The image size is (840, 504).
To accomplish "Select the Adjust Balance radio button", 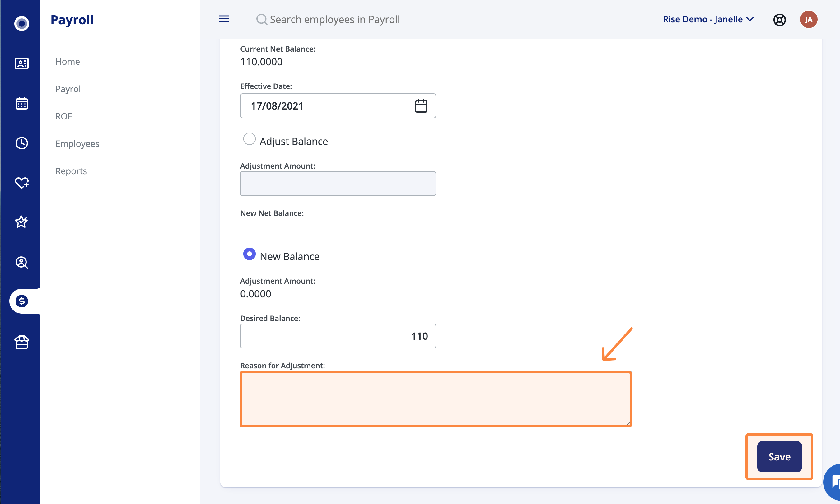I will [x=249, y=139].
